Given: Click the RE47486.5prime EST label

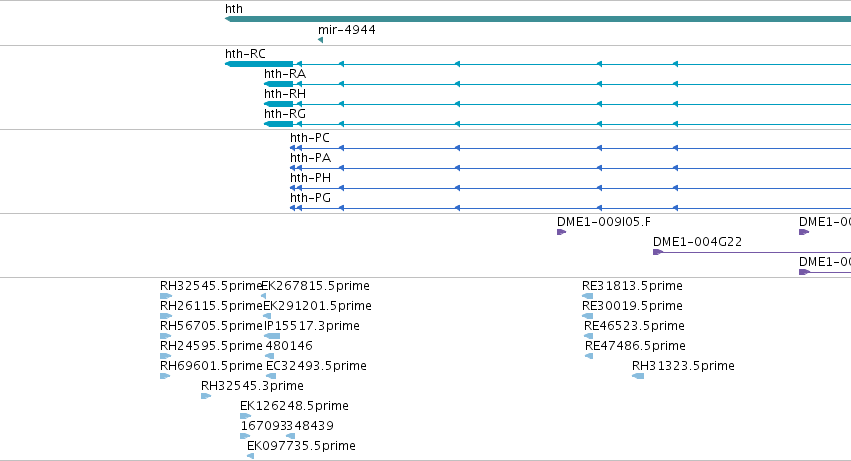Looking at the screenshot, I should tap(636, 346).
